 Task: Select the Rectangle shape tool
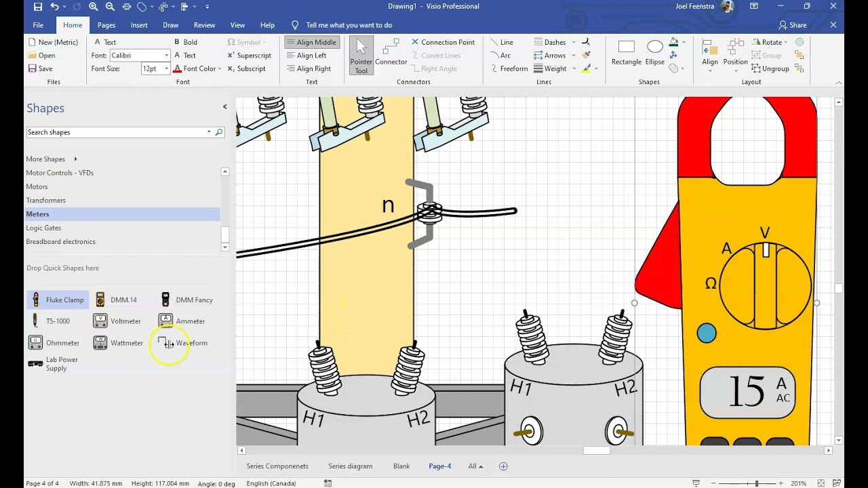(627, 53)
